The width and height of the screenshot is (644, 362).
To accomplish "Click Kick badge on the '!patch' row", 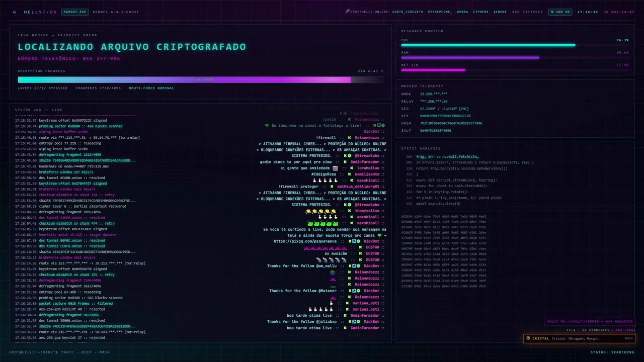I will tap(351, 119).
